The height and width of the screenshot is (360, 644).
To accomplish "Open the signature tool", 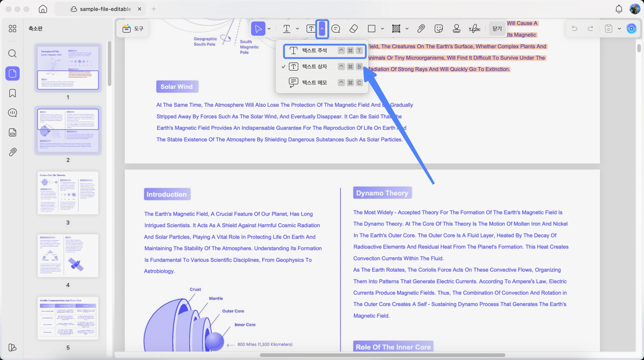I will coord(475,29).
